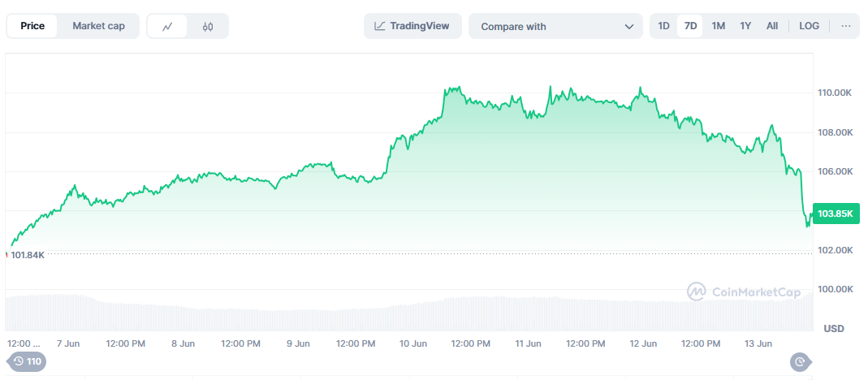Screen dimensions: 868x380
Task: Set range to 7D
Action: [690, 26]
